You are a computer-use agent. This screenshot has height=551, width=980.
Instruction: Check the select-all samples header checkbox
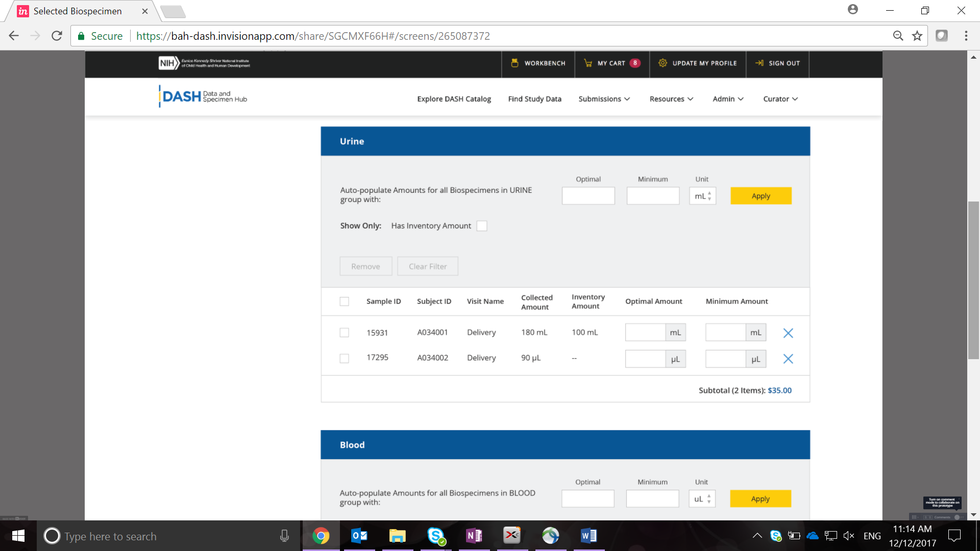pos(345,302)
